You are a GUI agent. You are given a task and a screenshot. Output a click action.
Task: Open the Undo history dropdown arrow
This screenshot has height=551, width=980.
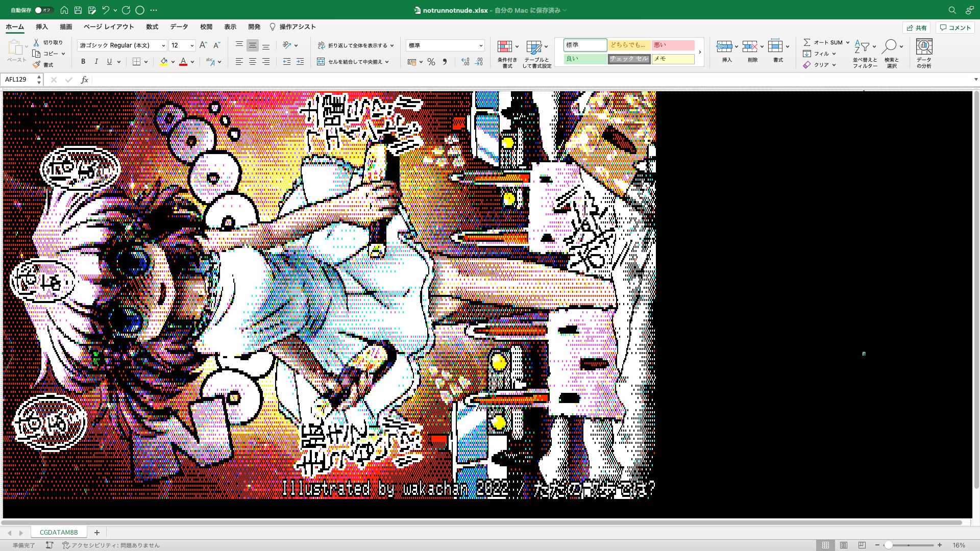115,10
